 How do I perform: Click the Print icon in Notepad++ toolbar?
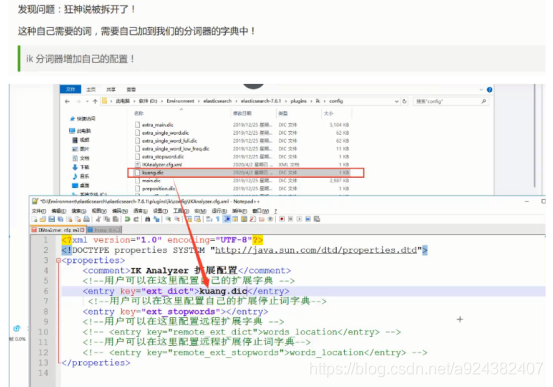(86, 219)
